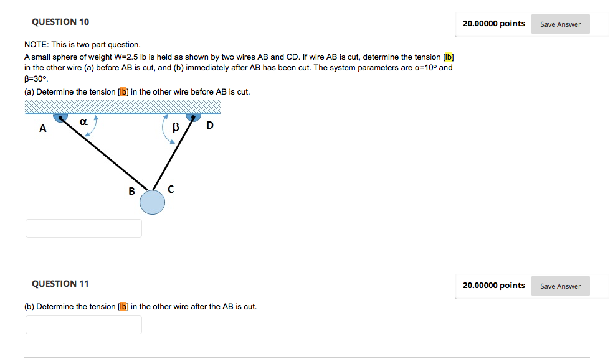Click Save Answer for Question 10

(x=559, y=24)
